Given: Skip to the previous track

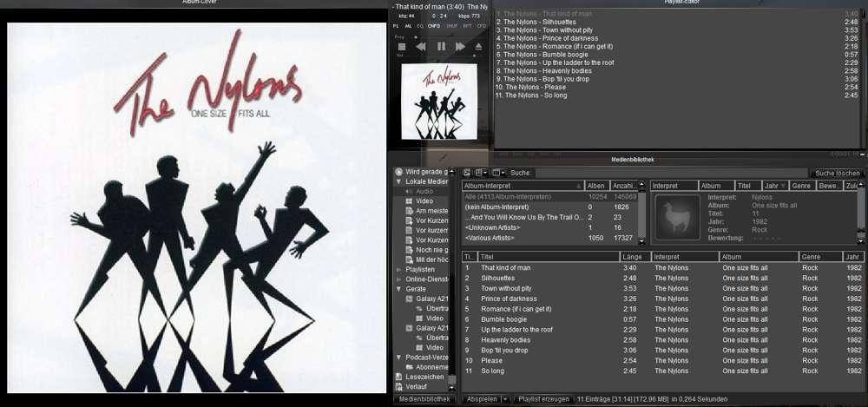Looking at the screenshot, I should pyautogui.click(x=421, y=47).
